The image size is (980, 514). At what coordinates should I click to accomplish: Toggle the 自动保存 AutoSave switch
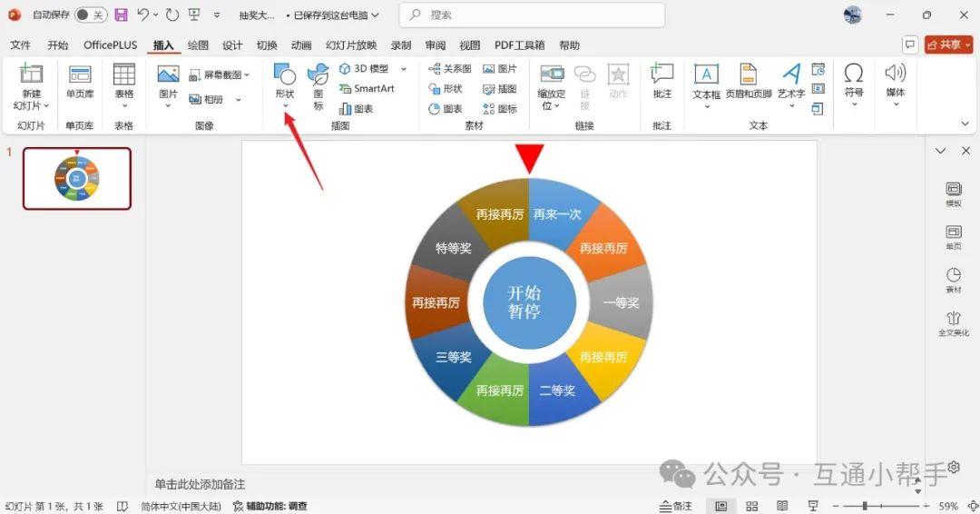click(x=91, y=15)
